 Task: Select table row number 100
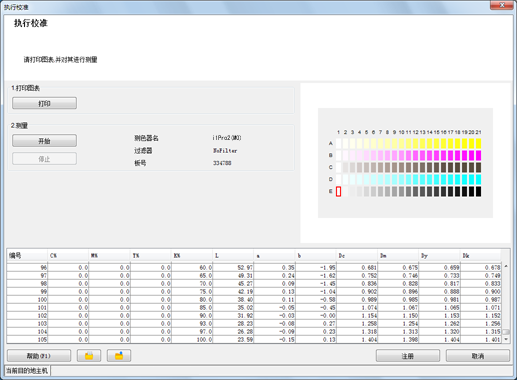[x=254, y=299]
